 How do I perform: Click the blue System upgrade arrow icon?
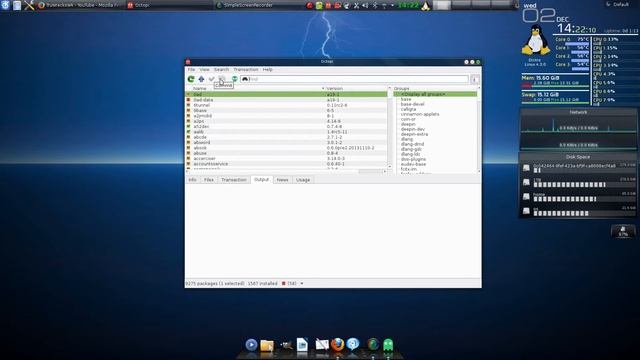[201, 79]
